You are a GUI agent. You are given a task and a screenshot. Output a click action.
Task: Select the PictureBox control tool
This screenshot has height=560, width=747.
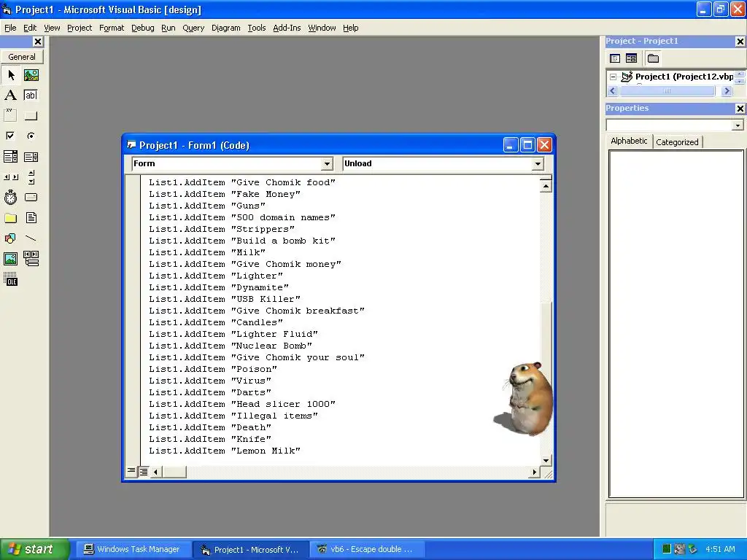point(31,75)
